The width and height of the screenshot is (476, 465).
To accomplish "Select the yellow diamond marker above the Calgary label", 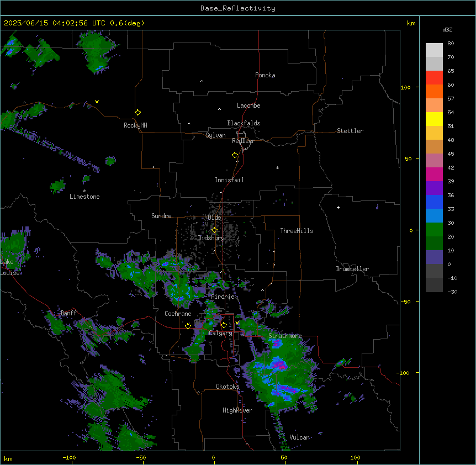I will (224, 325).
